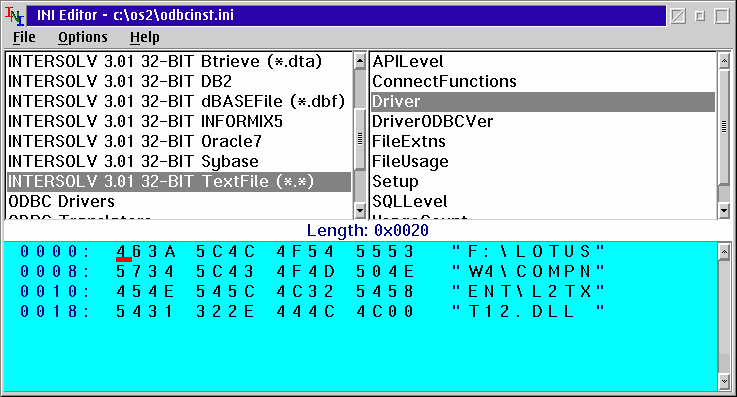737x397 pixels.
Task: Select INTERSOLV 3.01 32-BIT DB2 entry
Action: (179, 82)
